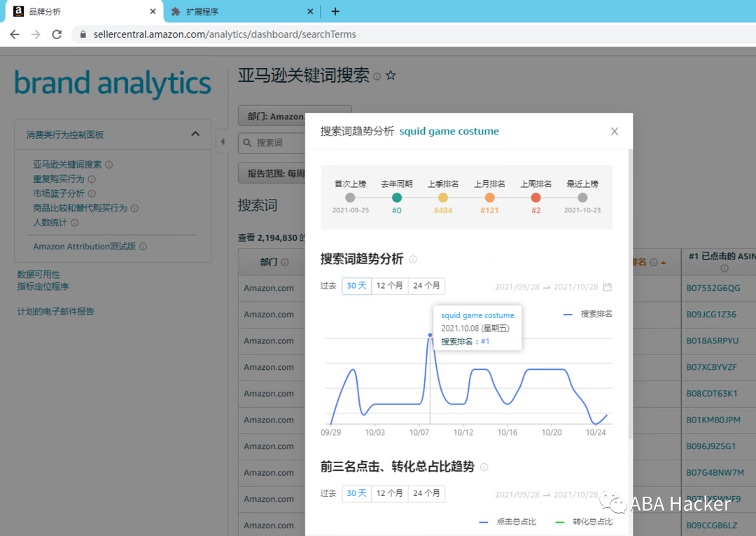Click the 去年同期 green timeline dot
The height and width of the screenshot is (536, 756).
397,198
